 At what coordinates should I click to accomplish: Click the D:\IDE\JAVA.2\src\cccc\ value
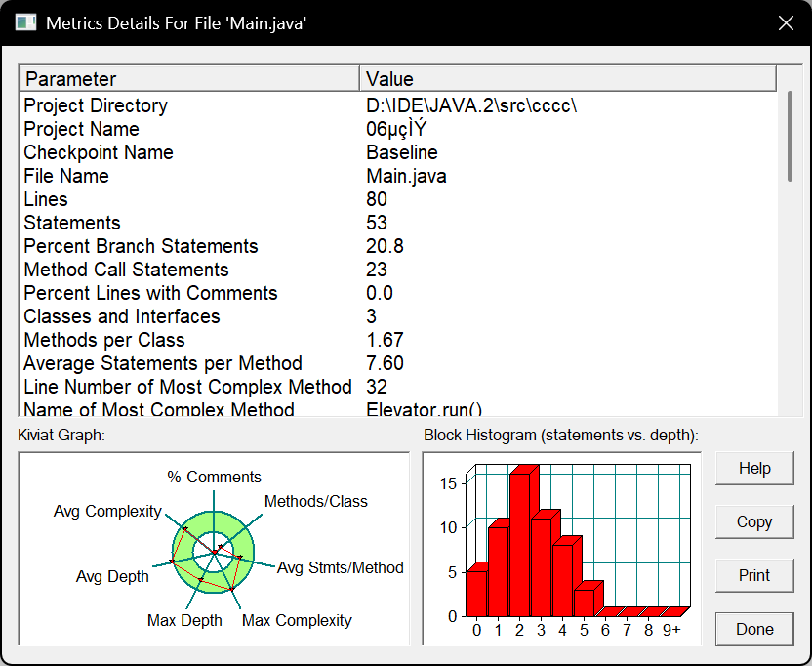coord(471,105)
